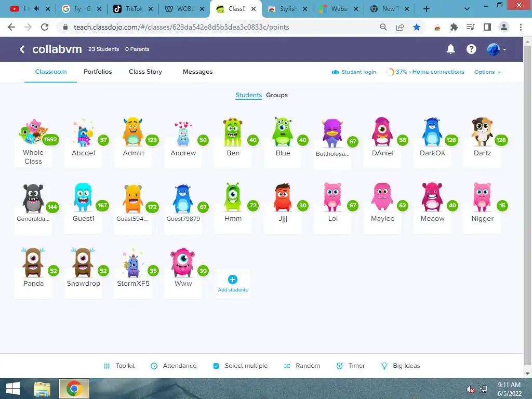Open the Class Story tab
532x399 pixels.
tap(145, 72)
